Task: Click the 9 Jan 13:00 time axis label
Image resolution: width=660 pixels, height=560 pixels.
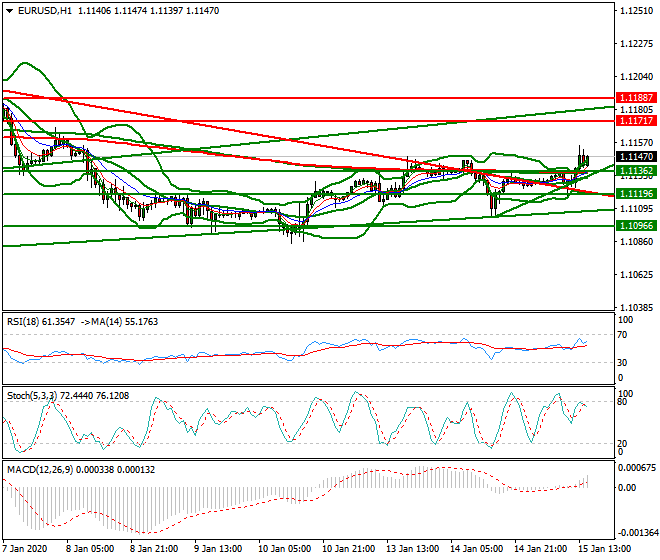Action: [218, 549]
